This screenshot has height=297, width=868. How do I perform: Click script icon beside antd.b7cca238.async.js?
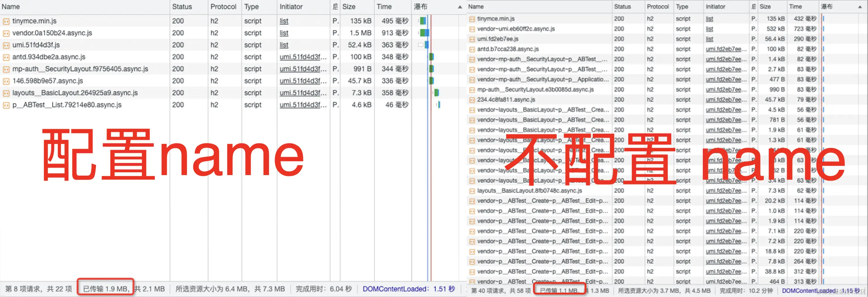coord(472,49)
